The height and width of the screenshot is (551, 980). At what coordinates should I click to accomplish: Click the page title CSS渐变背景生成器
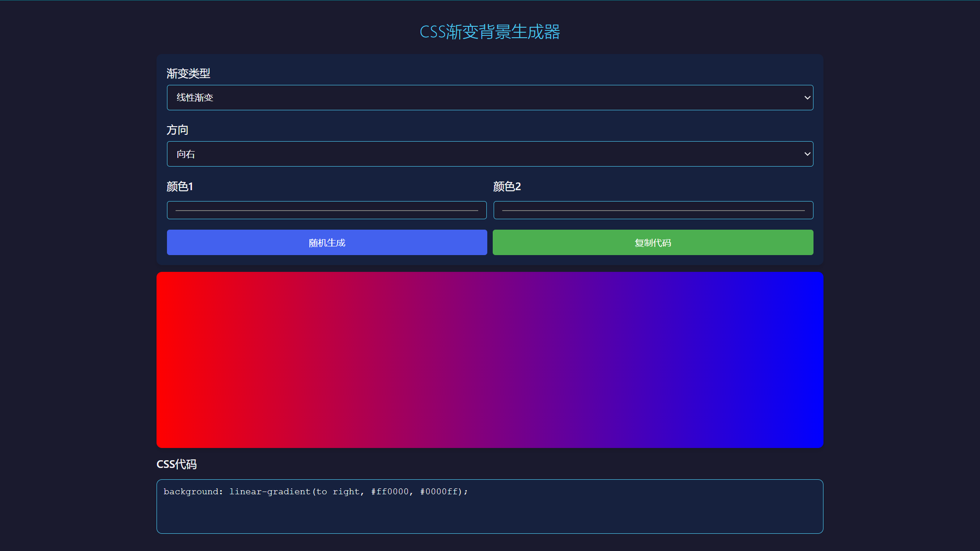pyautogui.click(x=490, y=32)
